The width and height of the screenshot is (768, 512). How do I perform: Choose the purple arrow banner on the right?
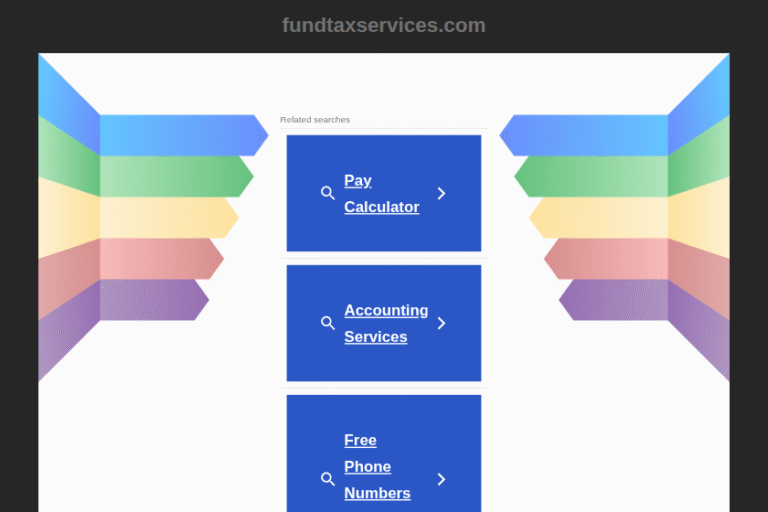point(617,300)
